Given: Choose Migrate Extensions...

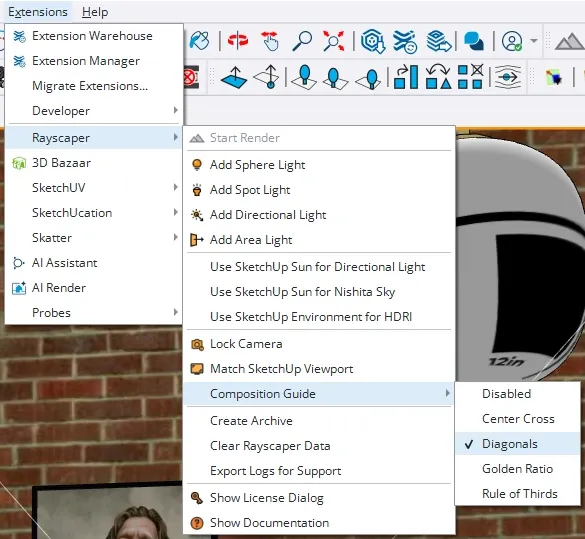Looking at the screenshot, I should tap(94, 86).
